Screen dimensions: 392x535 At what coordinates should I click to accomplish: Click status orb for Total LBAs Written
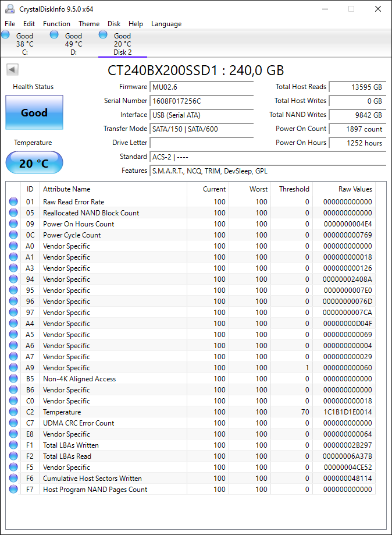[13, 445]
